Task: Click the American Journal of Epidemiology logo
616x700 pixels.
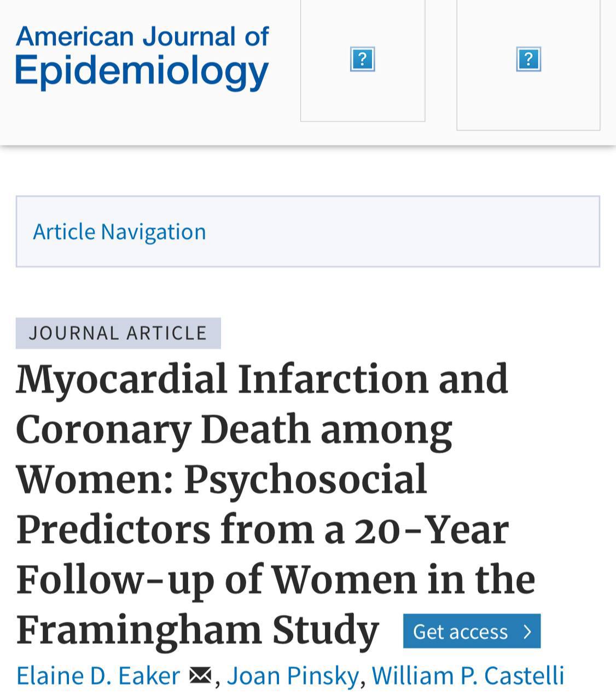Action: click(x=142, y=56)
